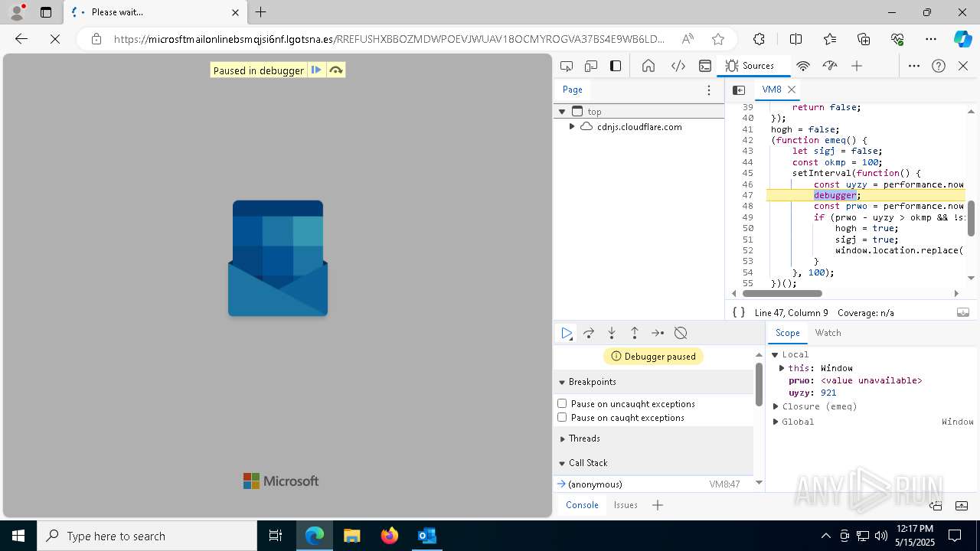Open the Console tool in the top bar

[705, 66]
